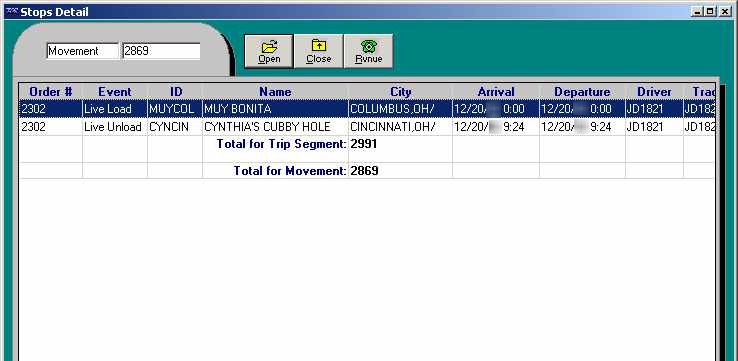
Task: Click the Event column header
Action: click(115, 91)
